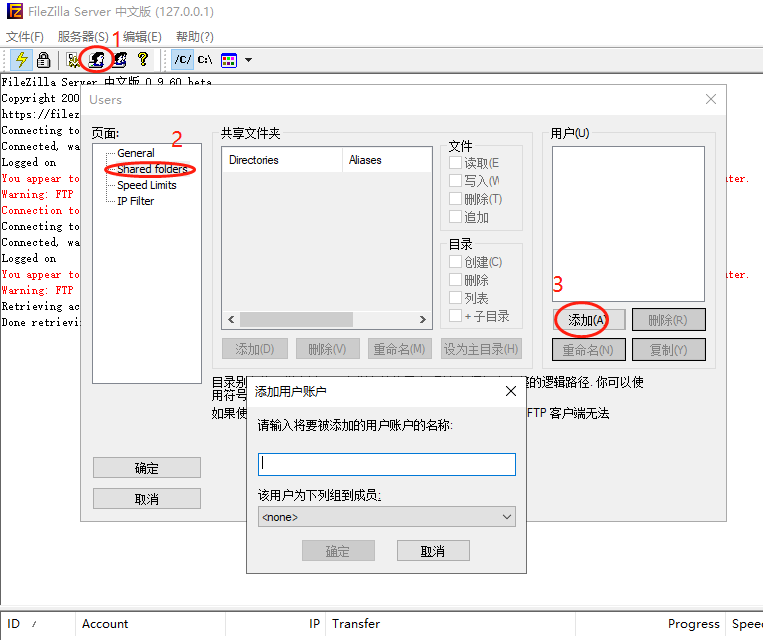This screenshot has width=763, height=640.
Task: Open the Groups toolbar icon
Action: click(120, 59)
